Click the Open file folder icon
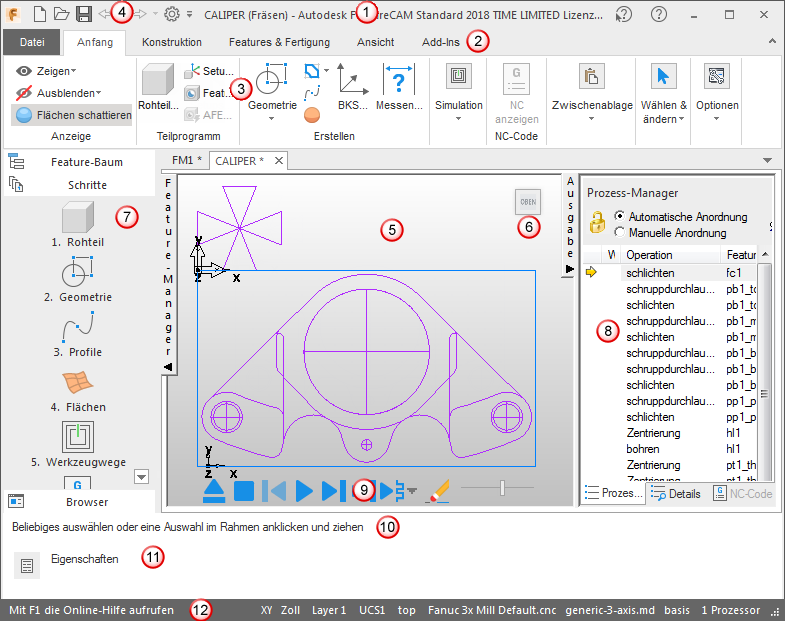This screenshot has height=621, width=785. click(x=62, y=14)
